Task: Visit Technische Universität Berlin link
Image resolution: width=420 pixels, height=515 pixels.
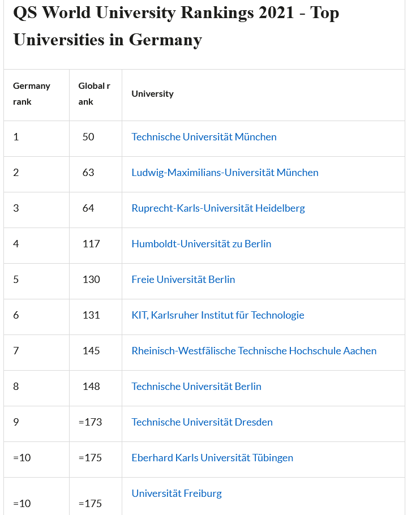Action: point(196,387)
